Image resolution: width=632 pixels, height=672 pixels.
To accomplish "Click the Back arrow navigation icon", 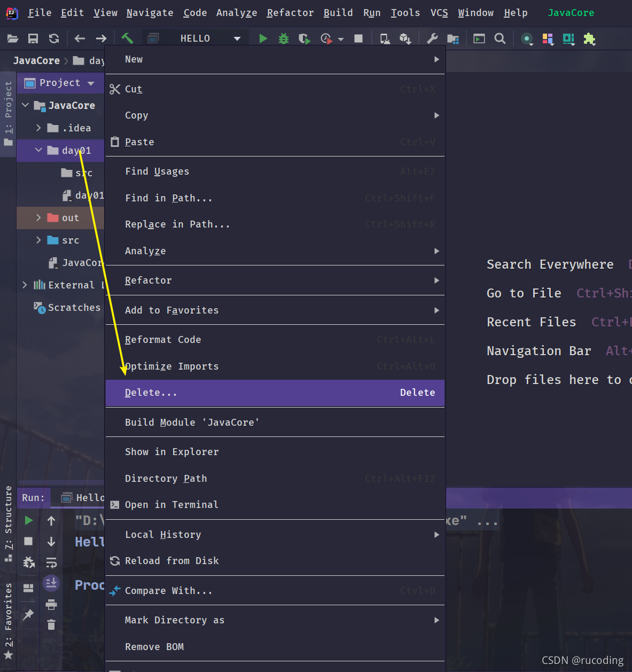I will [80, 38].
